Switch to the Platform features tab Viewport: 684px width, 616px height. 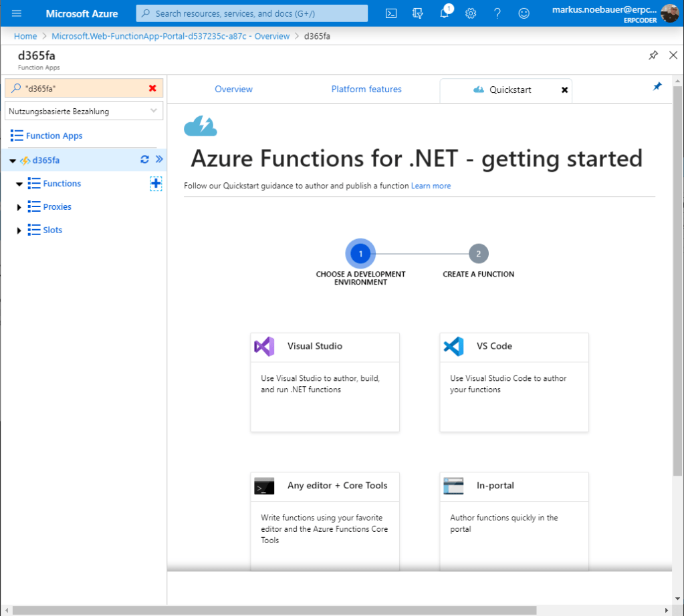366,89
